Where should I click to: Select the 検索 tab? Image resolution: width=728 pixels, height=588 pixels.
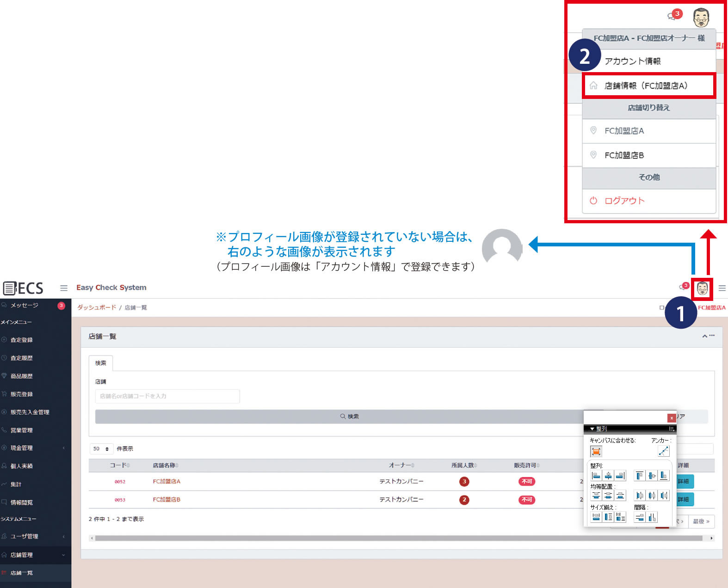tap(101, 363)
